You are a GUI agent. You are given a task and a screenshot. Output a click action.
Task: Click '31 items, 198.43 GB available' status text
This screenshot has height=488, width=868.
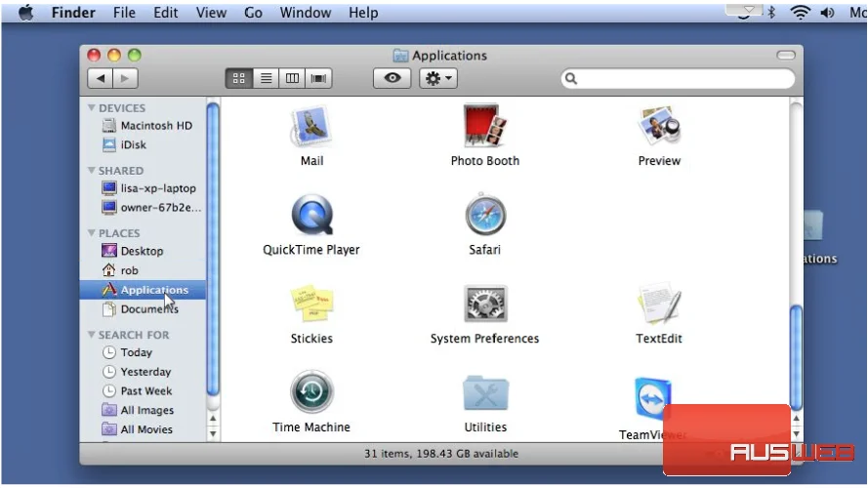coord(441,454)
